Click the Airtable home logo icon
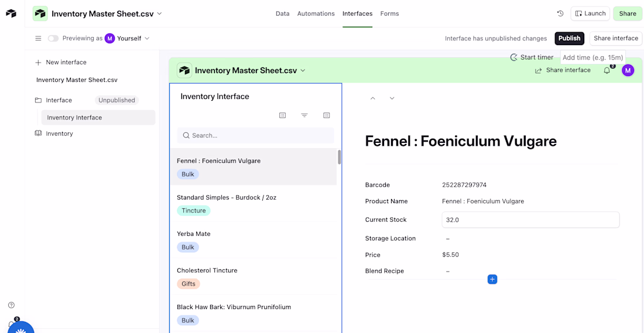Image resolution: width=644 pixels, height=333 pixels. coord(11,13)
